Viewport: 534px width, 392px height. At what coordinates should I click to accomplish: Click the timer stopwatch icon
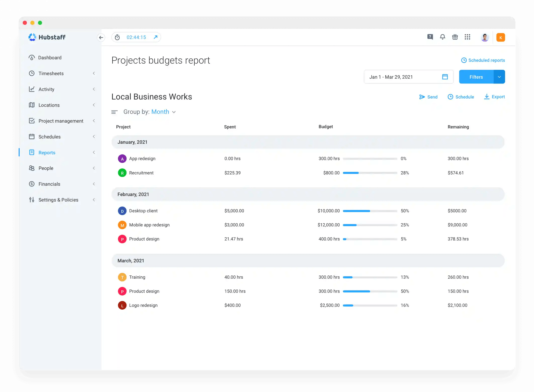click(117, 37)
